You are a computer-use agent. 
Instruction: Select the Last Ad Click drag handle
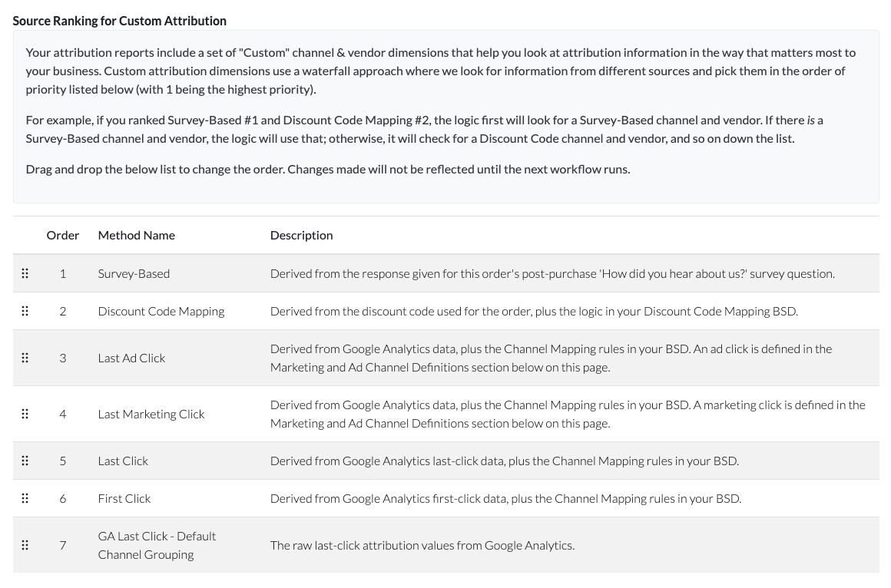[25, 358]
